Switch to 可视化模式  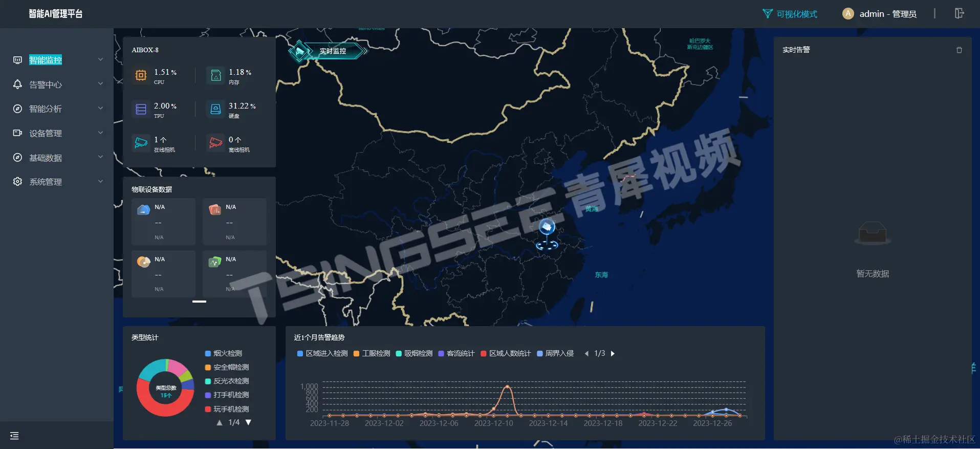[x=790, y=14]
